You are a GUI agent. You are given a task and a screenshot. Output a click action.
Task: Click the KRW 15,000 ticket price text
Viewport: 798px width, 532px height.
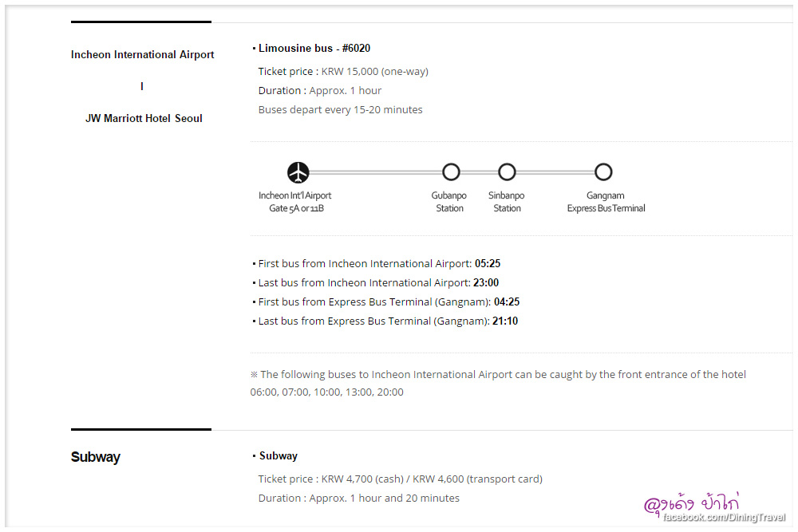pos(374,72)
